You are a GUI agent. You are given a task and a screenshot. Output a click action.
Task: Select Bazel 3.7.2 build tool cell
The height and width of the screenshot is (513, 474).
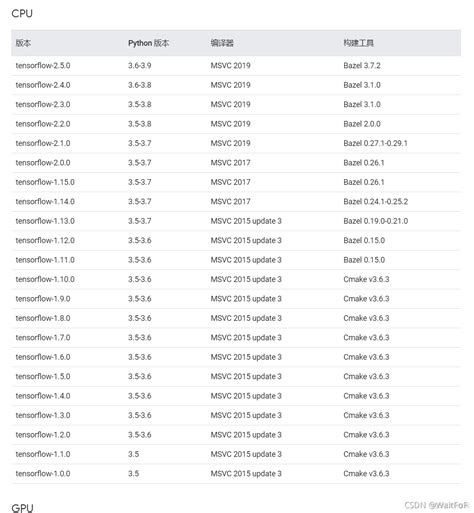point(362,66)
